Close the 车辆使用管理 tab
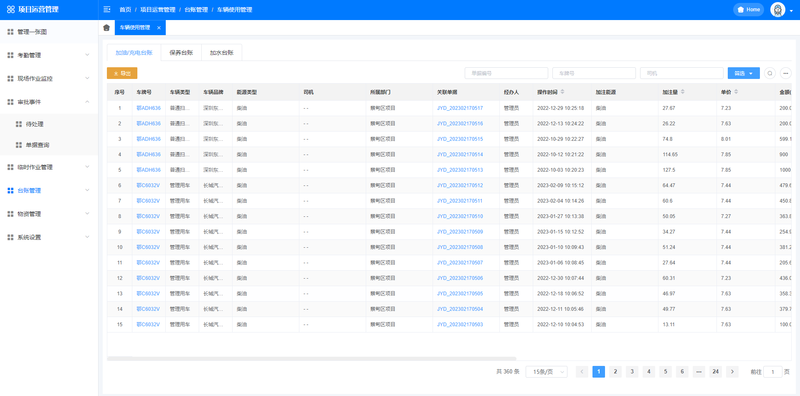The image size is (800, 396). click(159, 28)
